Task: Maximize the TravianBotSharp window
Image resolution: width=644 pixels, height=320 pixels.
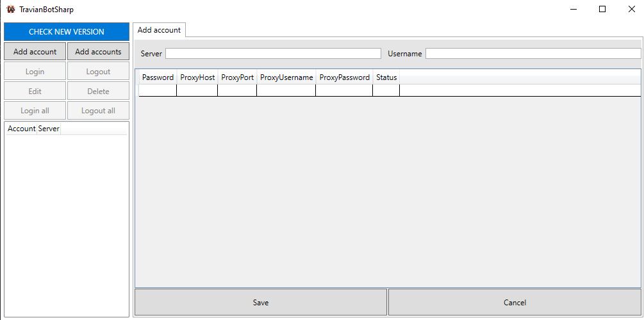Action: tap(602, 9)
